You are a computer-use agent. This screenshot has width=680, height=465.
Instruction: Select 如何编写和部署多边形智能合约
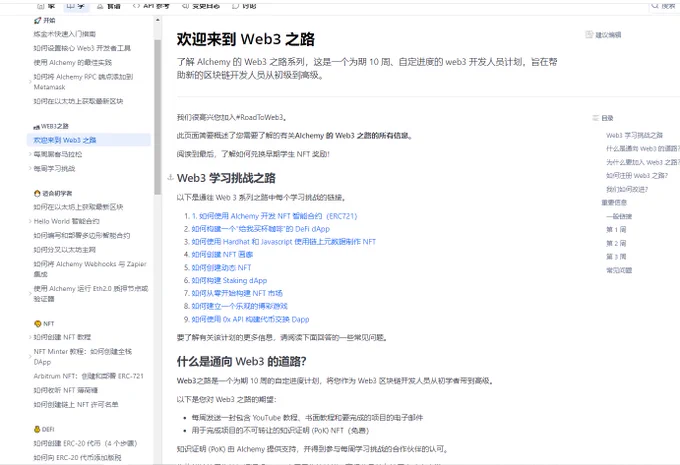(x=82, y=236)
